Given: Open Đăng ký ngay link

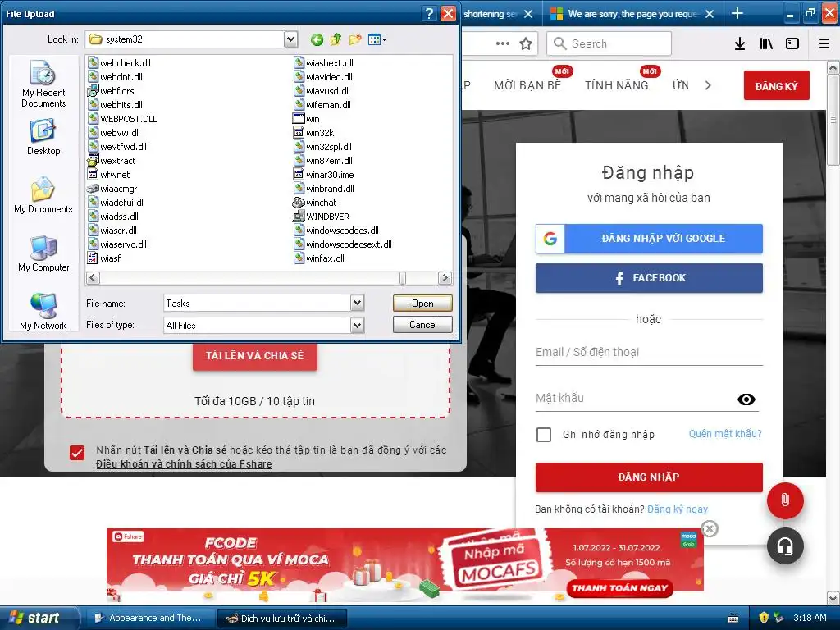Looking at the screenshot, I should 677,509.
